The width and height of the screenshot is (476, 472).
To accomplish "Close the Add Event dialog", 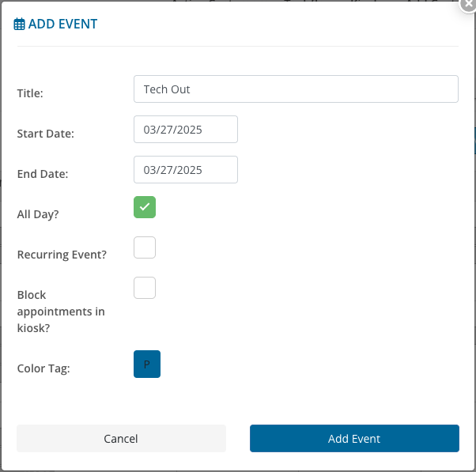I will 469,4.
